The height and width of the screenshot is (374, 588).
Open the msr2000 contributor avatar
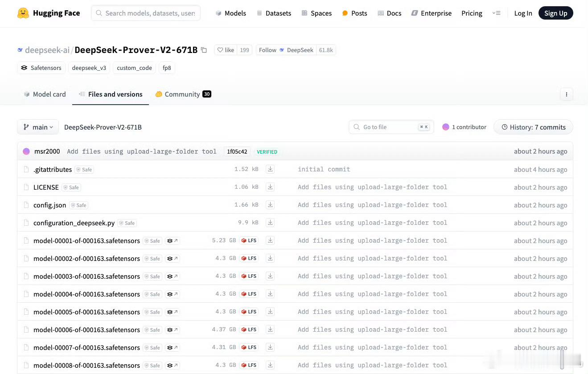26,151
